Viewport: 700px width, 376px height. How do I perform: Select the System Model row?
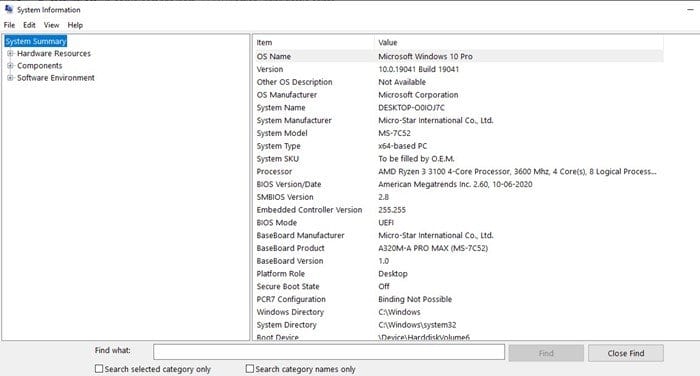pos(458,133)
